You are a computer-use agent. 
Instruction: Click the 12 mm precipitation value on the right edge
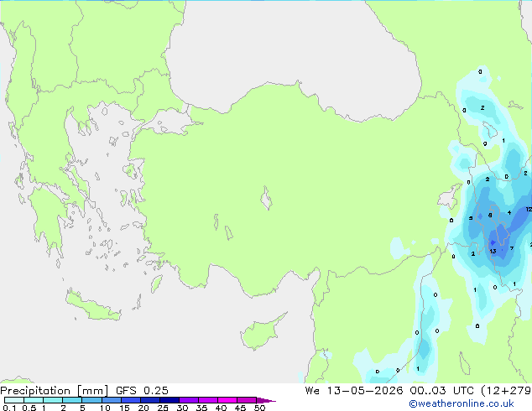coord(529,209)
